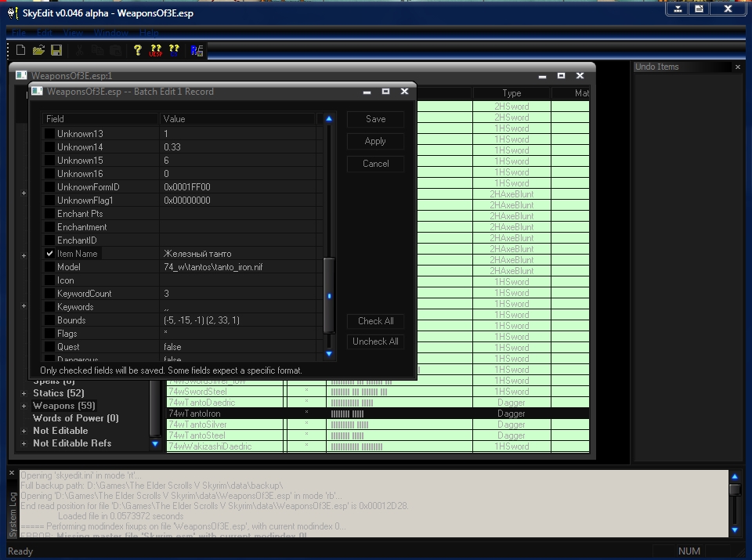752x560 pixels.
Task: Close the Undo Items panel
Action: point(737,67)
